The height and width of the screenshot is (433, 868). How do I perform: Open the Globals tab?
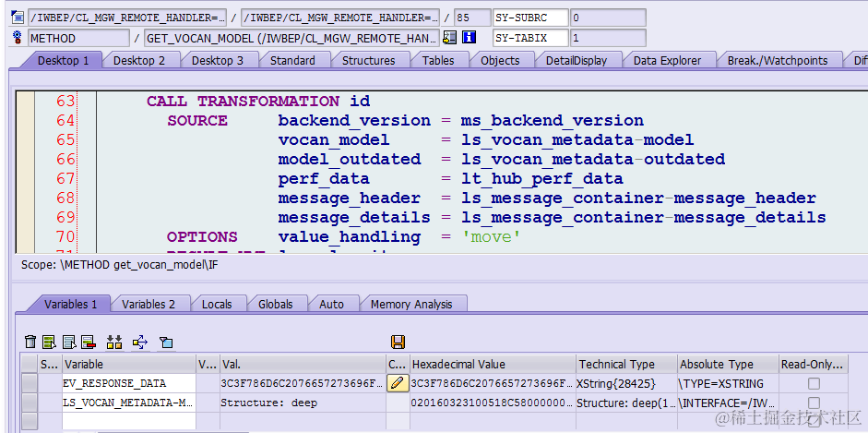275,304
